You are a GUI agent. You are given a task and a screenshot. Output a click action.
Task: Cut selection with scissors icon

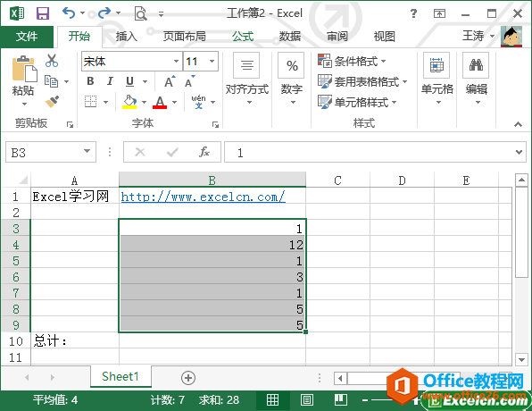click(52, 61)
